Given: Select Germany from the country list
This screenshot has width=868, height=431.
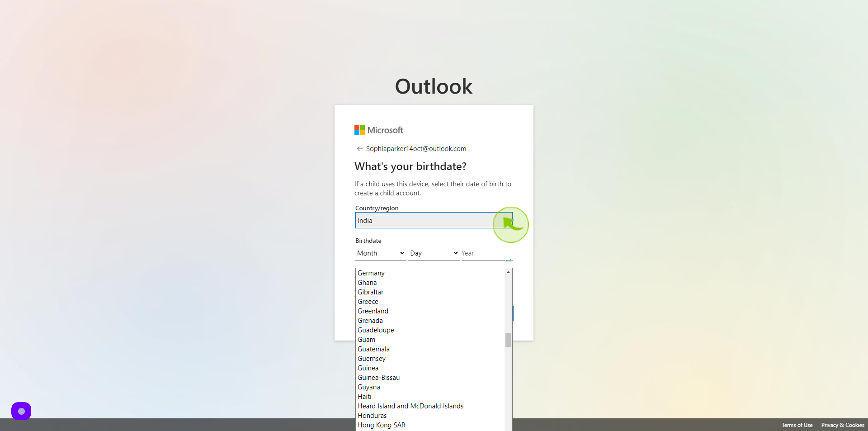Looking at the screenshot, I should (x=430, y=273).
